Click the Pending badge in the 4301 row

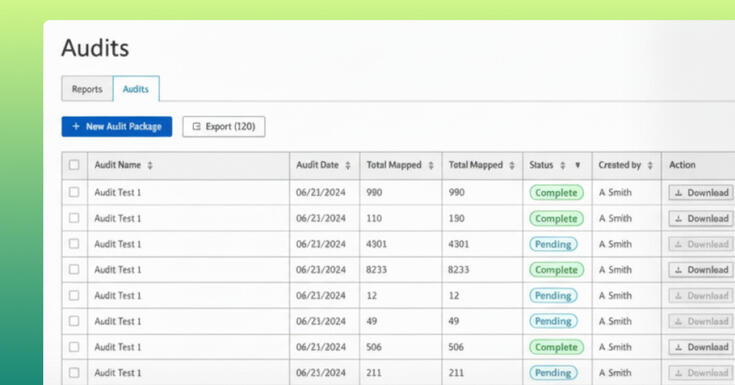point(553,244)
